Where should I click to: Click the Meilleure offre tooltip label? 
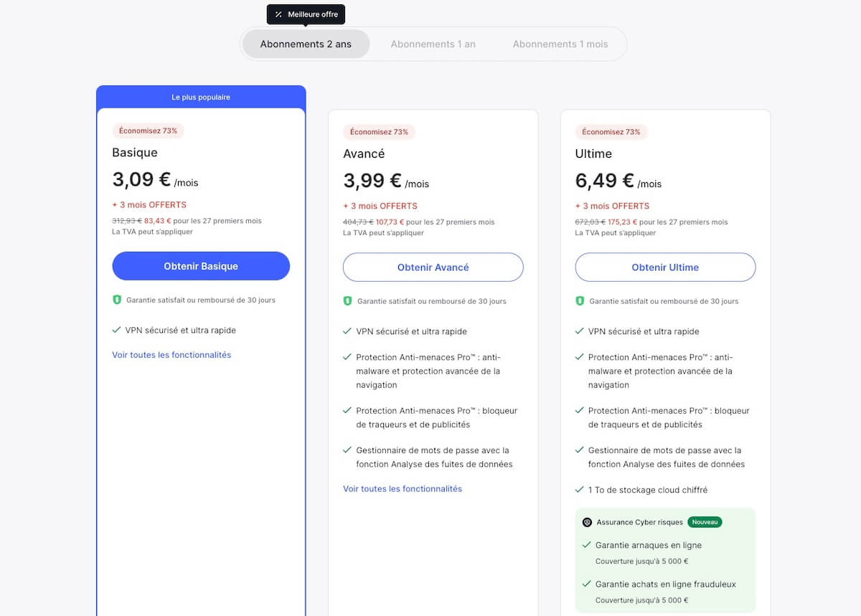tap(313, 14)
